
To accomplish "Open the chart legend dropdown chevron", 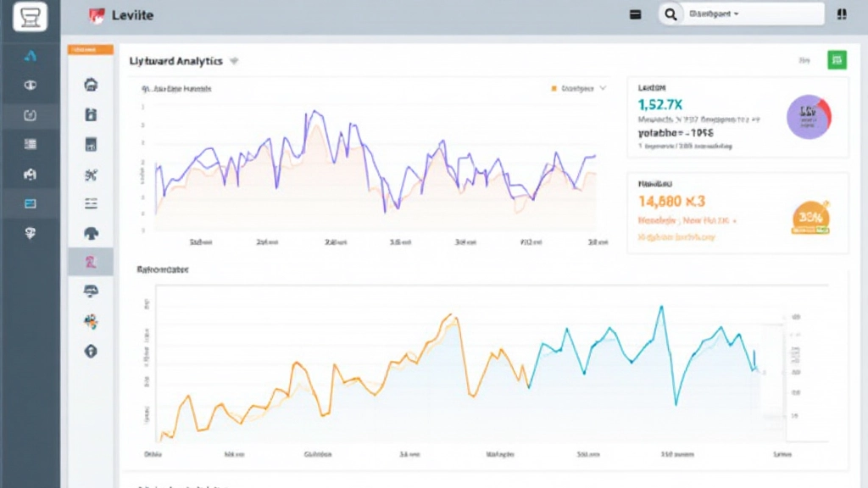I will click(603, 87).
